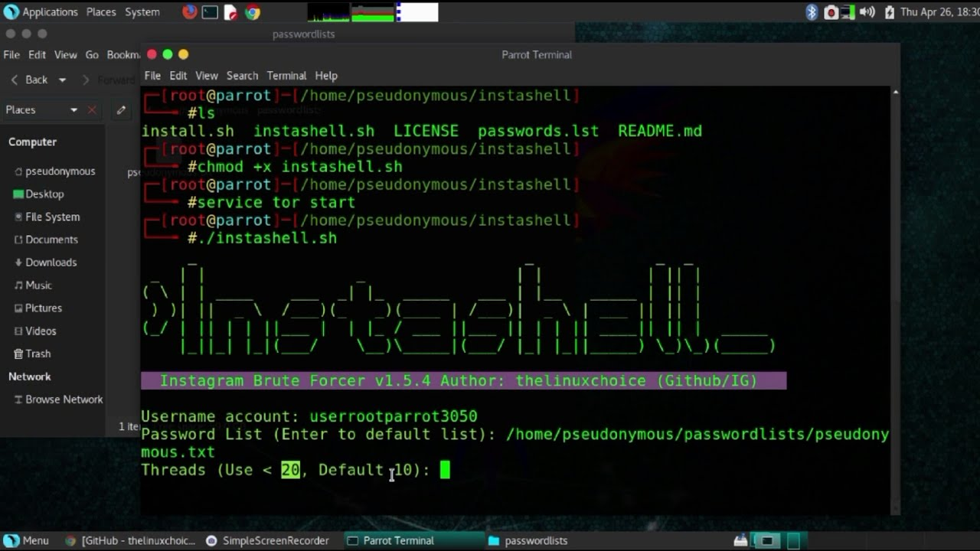The image size is (980, 551).
Task: Click the workspace switcher in bottom panel
Action: click(779, 540)
